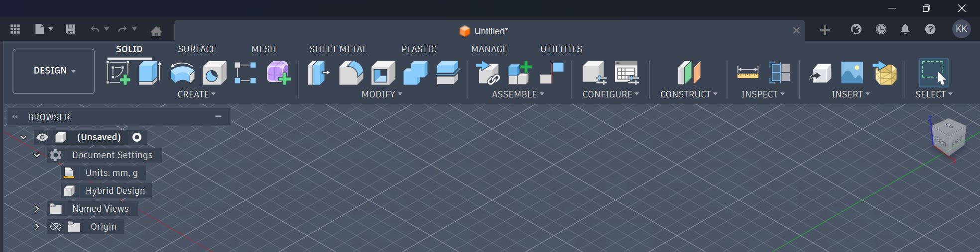This screenshot has width=980, height=252.
Task: Select the Create Form tool
Action: (278, 73)
